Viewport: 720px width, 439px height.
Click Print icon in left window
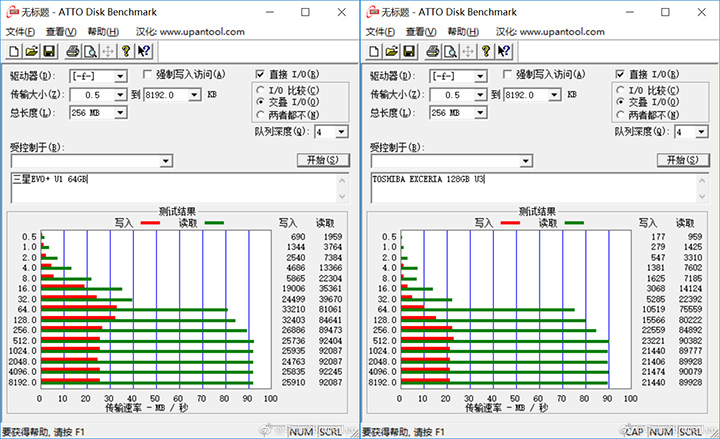tap(73, 51)
